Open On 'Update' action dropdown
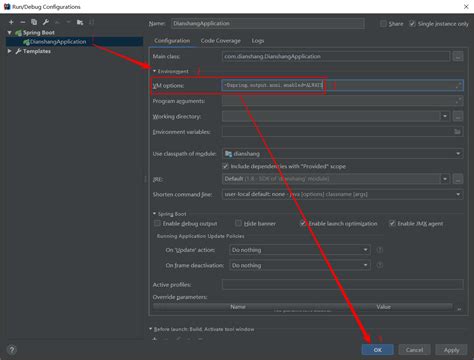Image resolution: width=474 pixels, height=360 pixels. [x=300, y=250]
